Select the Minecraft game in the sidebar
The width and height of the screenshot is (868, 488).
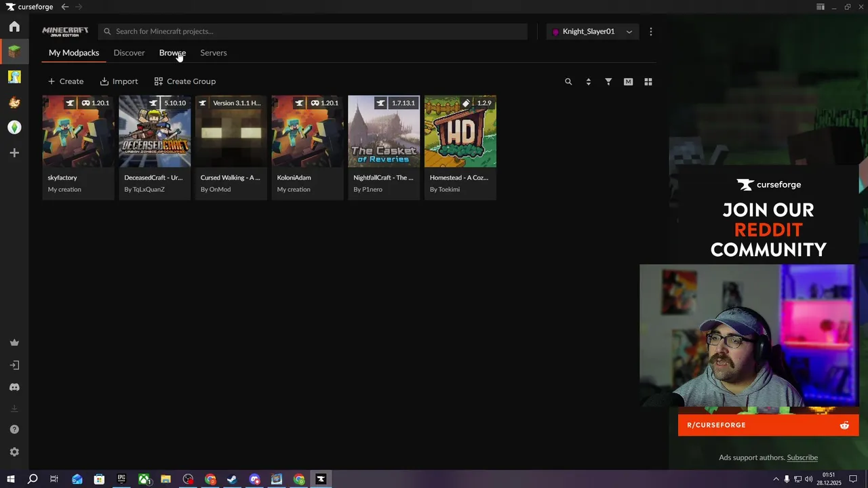[x=14, y=52]
